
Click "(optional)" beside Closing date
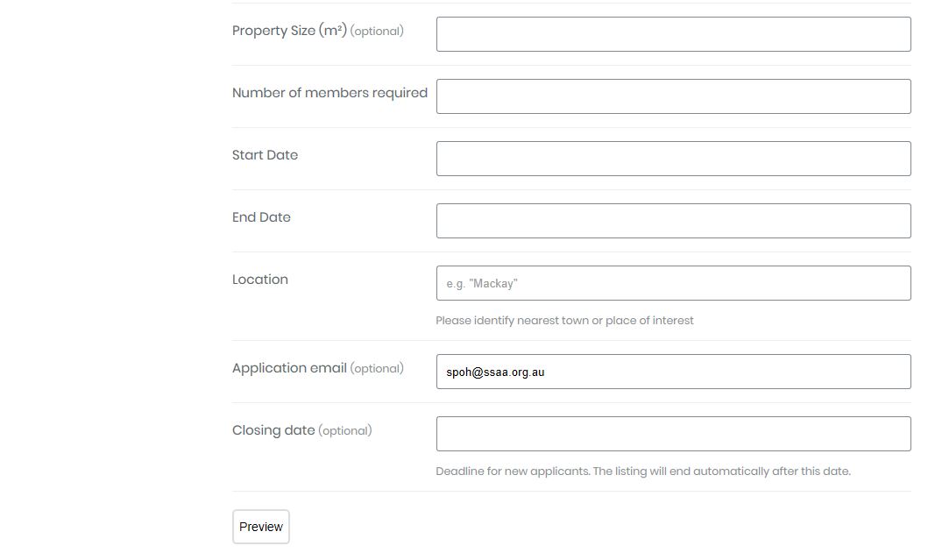coord(345,431)
